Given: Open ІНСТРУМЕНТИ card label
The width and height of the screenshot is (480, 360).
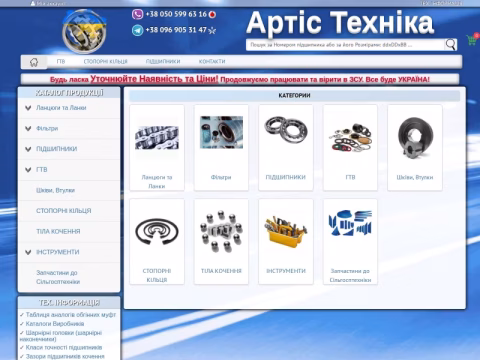Looking at the screenshot, I should pos(286,271).
